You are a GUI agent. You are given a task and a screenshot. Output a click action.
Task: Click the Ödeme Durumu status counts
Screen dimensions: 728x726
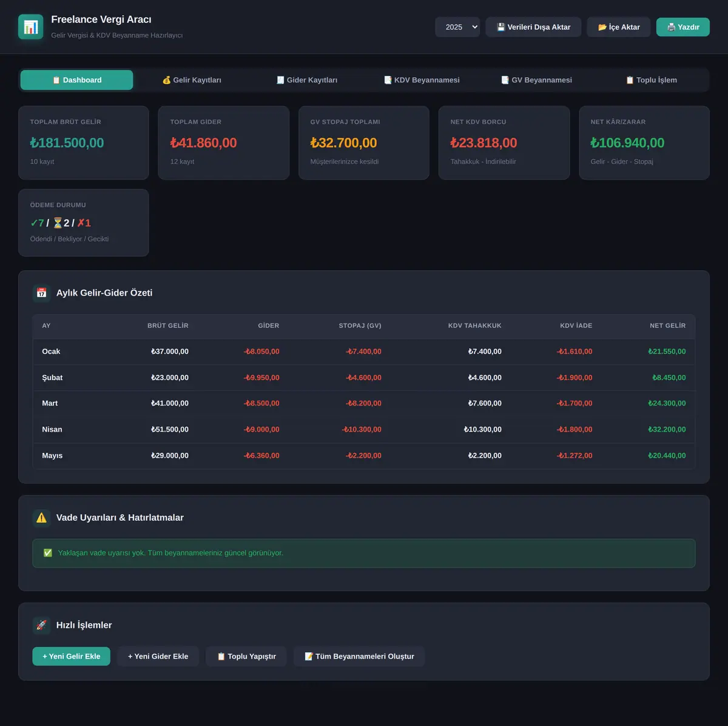click(x=60, y=223)
